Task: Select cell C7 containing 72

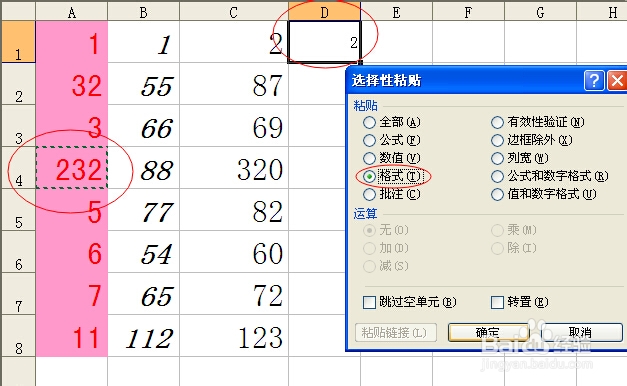Action: tap(234, 294)
